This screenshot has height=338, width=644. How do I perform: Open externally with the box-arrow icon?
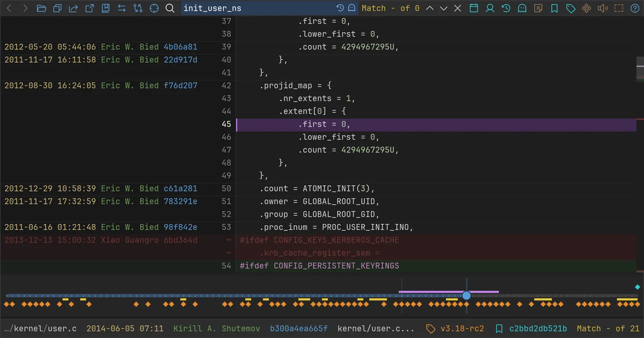tap(90, 8)
